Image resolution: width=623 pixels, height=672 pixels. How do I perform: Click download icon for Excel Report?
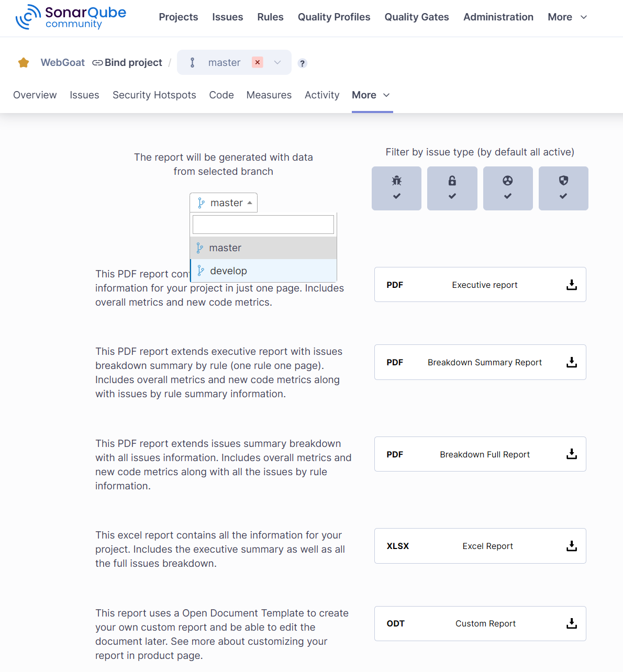click(571, 546)
